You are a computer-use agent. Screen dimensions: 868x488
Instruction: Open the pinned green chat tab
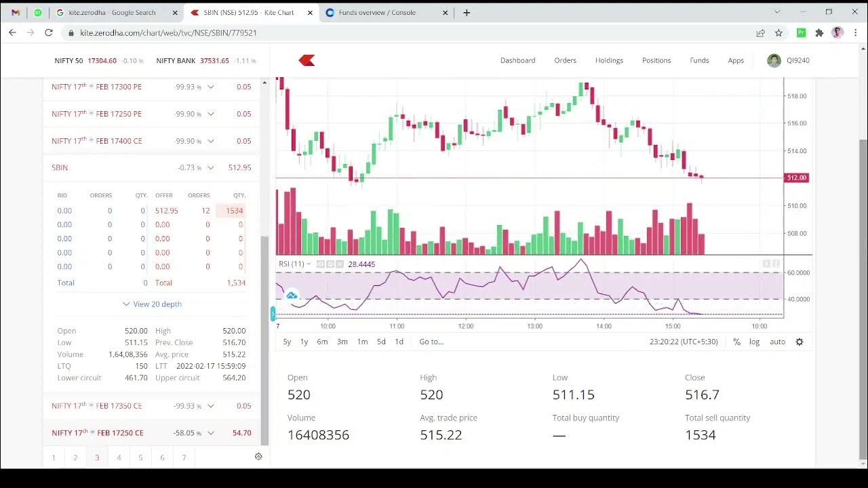point(37,12)
